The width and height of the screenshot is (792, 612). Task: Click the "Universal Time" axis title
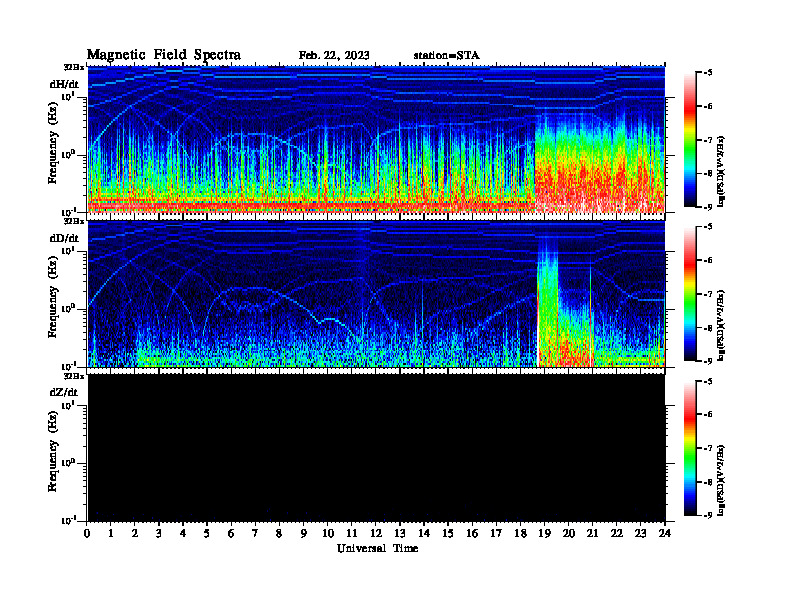377,548
